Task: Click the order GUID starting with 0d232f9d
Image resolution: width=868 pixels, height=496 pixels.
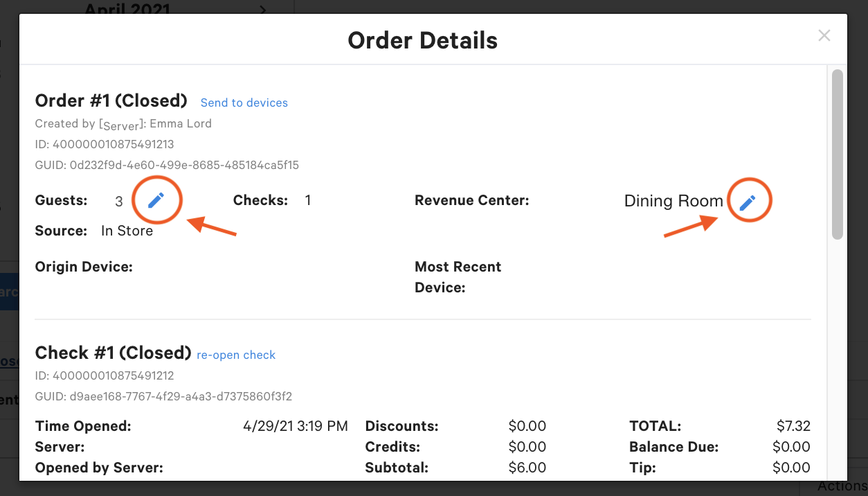Action: point(167,165)
